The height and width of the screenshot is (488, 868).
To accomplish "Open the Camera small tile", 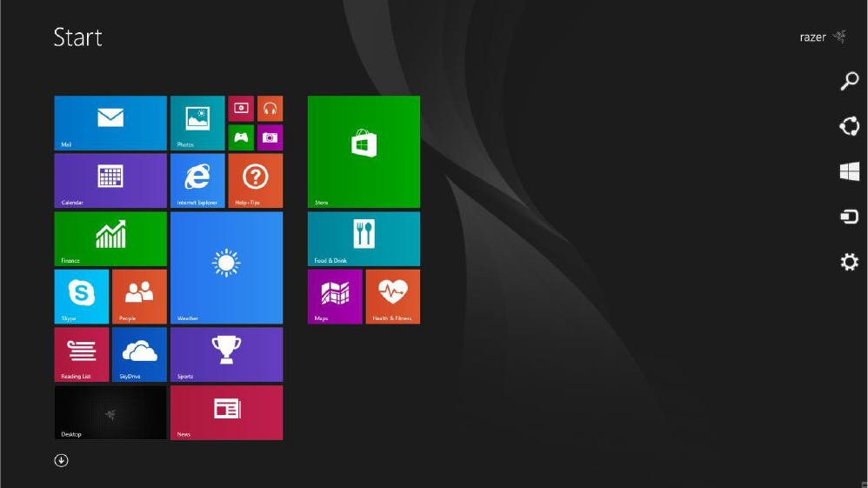I will (x=270, y=137).
